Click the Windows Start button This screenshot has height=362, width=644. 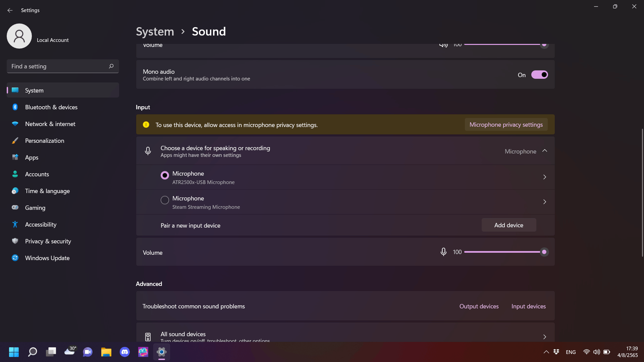tap(14, 352)
